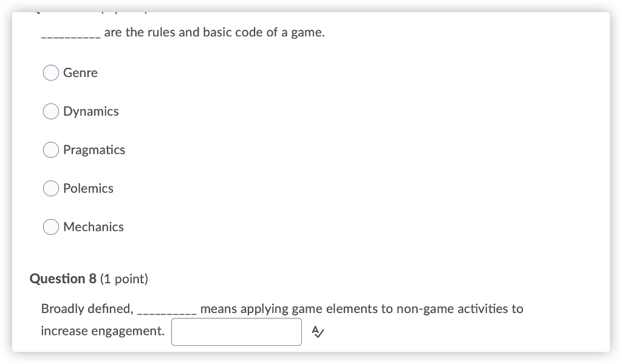
Task: Select the Dynamics radio button
Action: (x=51, y=111)
